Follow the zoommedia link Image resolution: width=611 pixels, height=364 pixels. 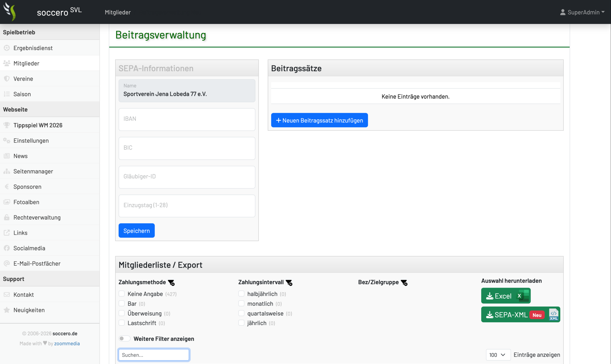tap(67, 343)
